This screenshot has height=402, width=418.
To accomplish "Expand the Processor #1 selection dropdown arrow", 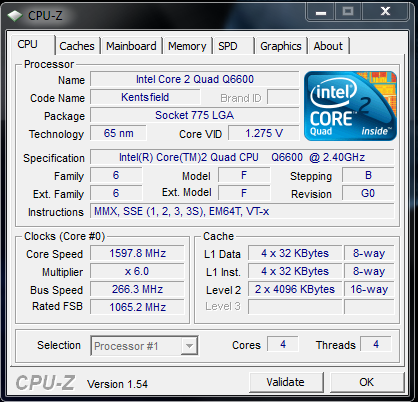I will [x=189, y=346].
